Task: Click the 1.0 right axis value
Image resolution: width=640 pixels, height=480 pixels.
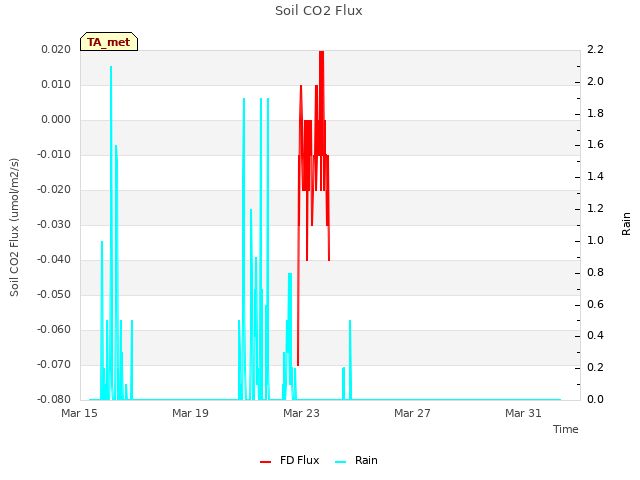Action: [x=595, y=240]
